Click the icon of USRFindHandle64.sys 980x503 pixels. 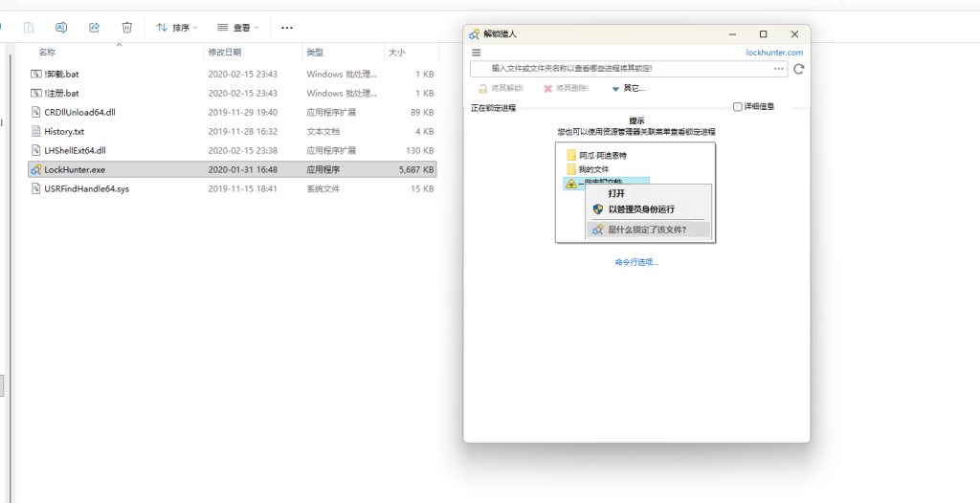(x=36, y=188)
